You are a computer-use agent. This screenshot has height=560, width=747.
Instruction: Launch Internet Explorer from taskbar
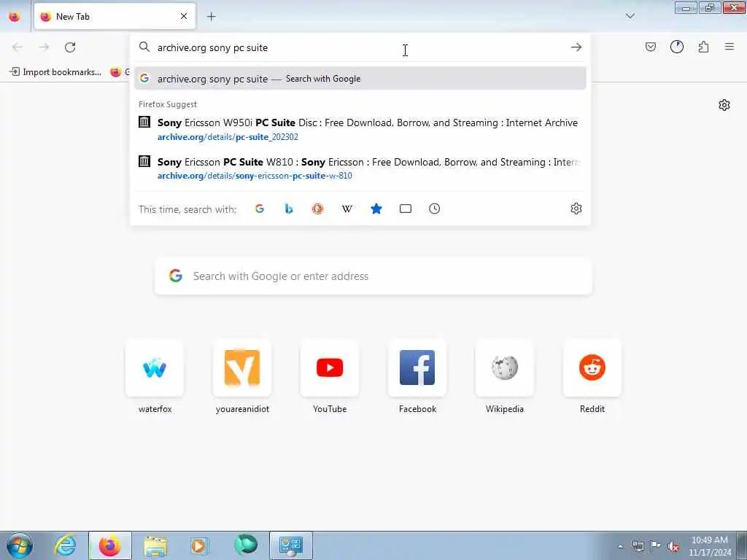(66, 545)
